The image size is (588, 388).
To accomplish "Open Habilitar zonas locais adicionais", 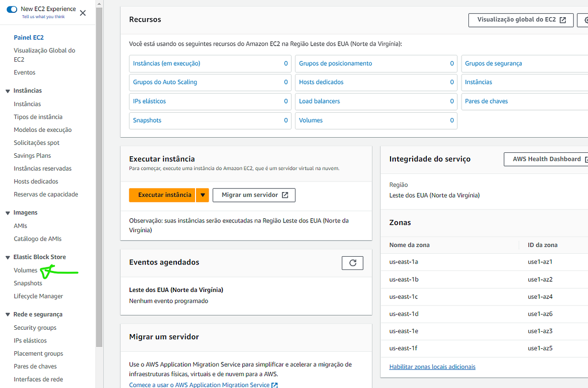I will coord(432,366).
